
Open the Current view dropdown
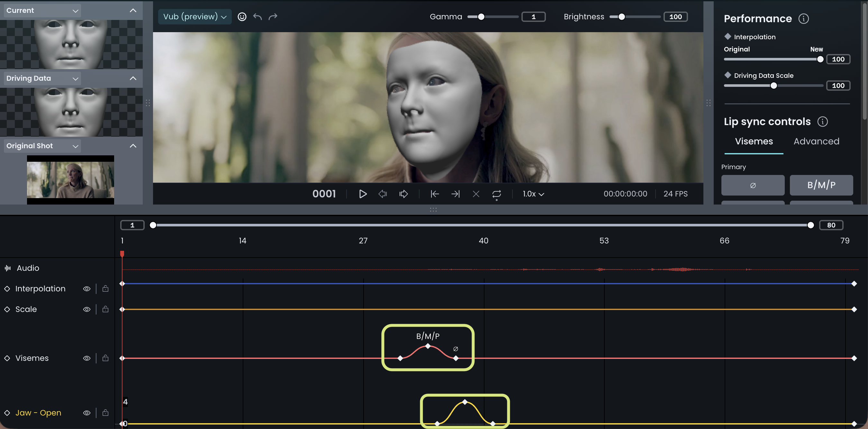pyautogui.click(x=42, y=10)
